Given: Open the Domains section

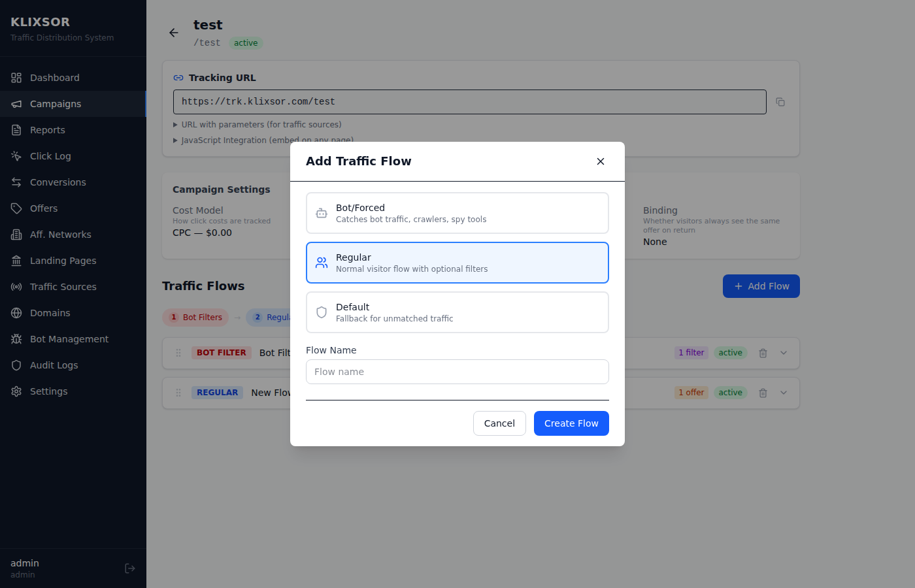Looking at the screenshot, I should coord(50,312).
